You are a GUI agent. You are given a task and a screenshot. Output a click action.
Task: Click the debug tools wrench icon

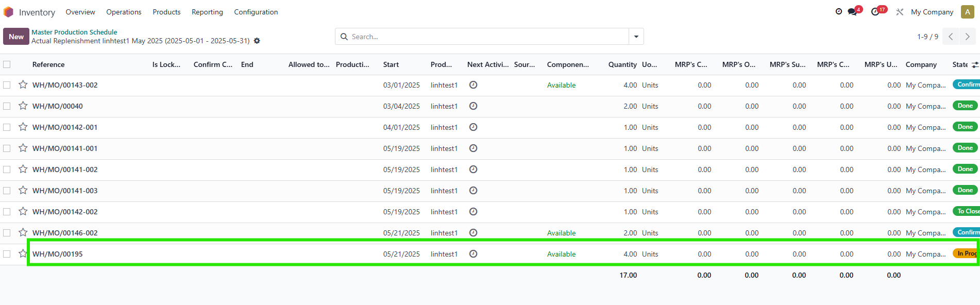(900, 12)
